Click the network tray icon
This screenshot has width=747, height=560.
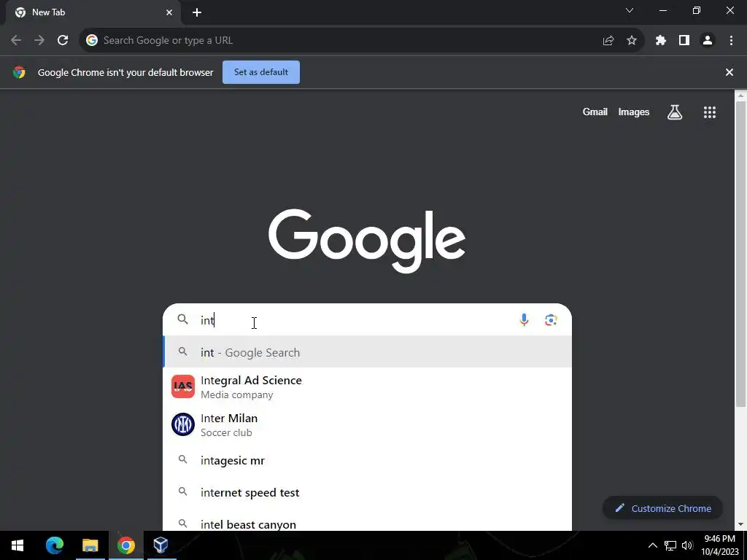(x=670, y=545)
